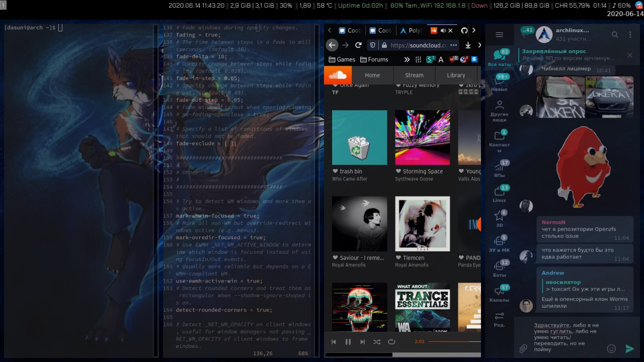Open the ЯПы chat folder
Screen dimensions: 644x362
tap(499, 169)
